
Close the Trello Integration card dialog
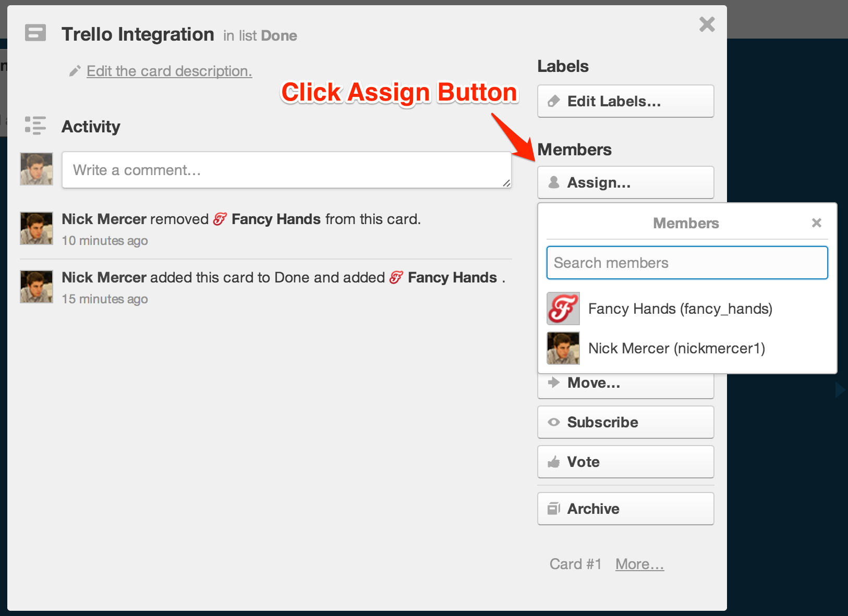[707, 24]
